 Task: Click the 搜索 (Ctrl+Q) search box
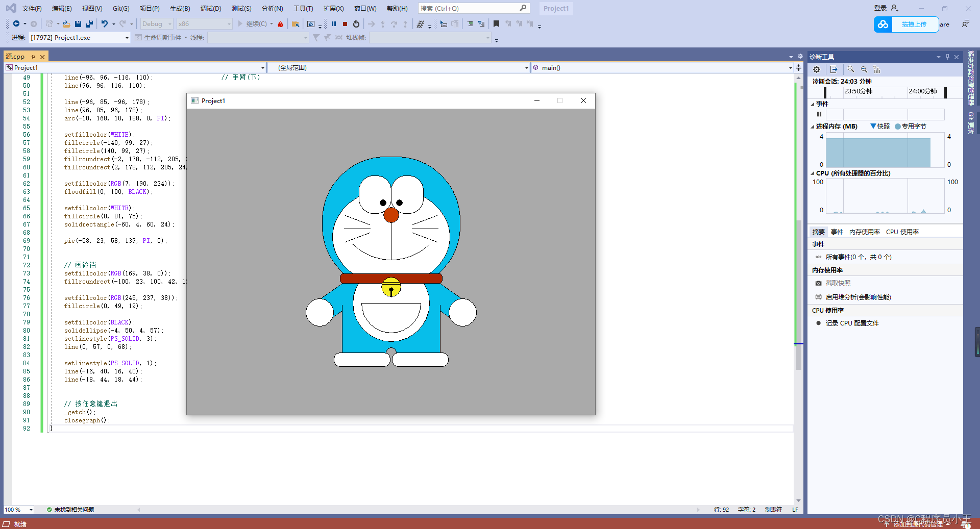[x=474, y=8]
